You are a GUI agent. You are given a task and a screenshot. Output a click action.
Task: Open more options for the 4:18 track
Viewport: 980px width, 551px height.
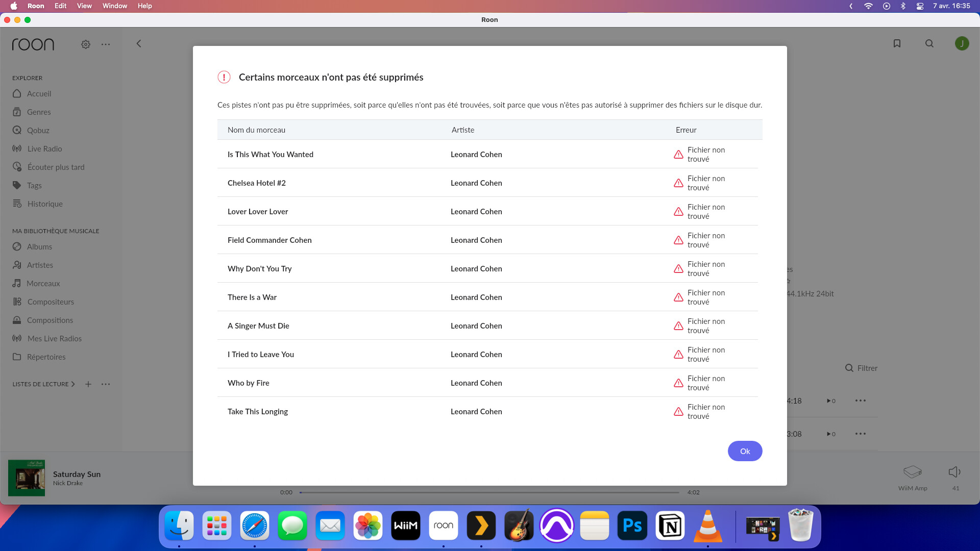tap(861, 400)
